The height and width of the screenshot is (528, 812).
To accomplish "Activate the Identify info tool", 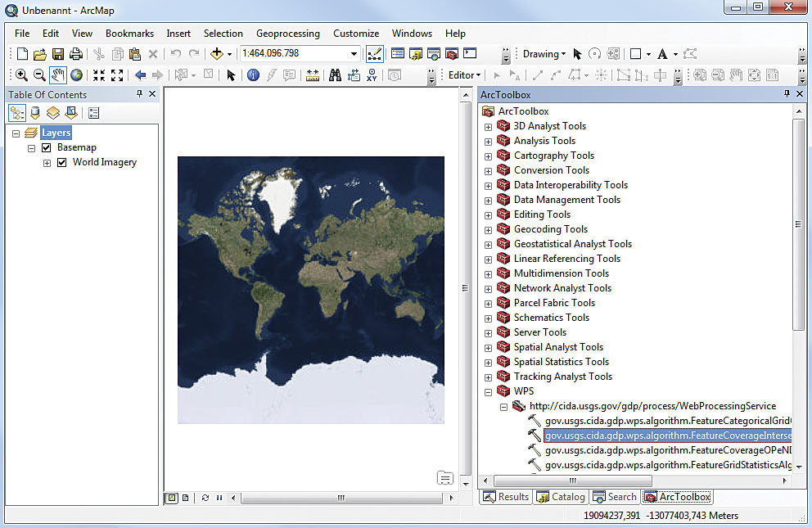I will point(253,75).
